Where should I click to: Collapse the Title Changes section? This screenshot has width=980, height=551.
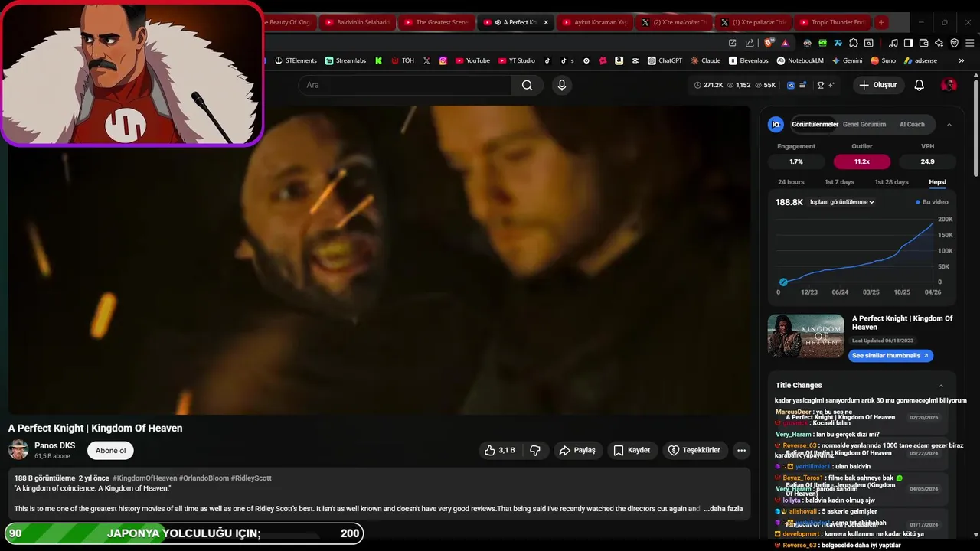tap(941, 386)
